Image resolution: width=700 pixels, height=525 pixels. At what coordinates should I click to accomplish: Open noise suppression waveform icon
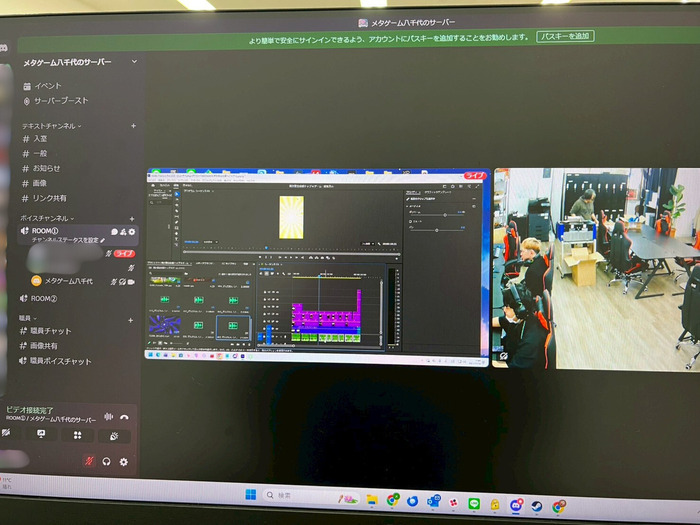point(108,417)
